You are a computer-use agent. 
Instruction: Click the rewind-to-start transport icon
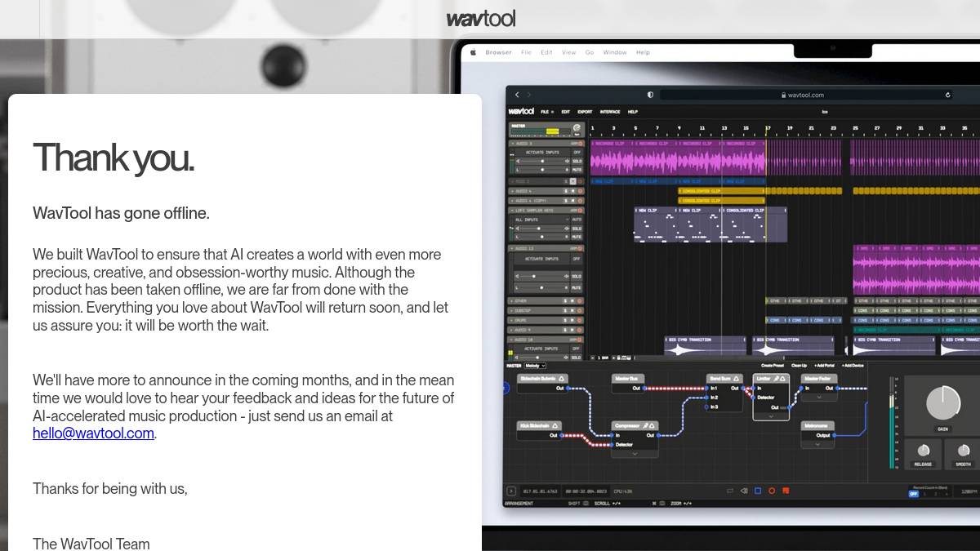(743, 491)
